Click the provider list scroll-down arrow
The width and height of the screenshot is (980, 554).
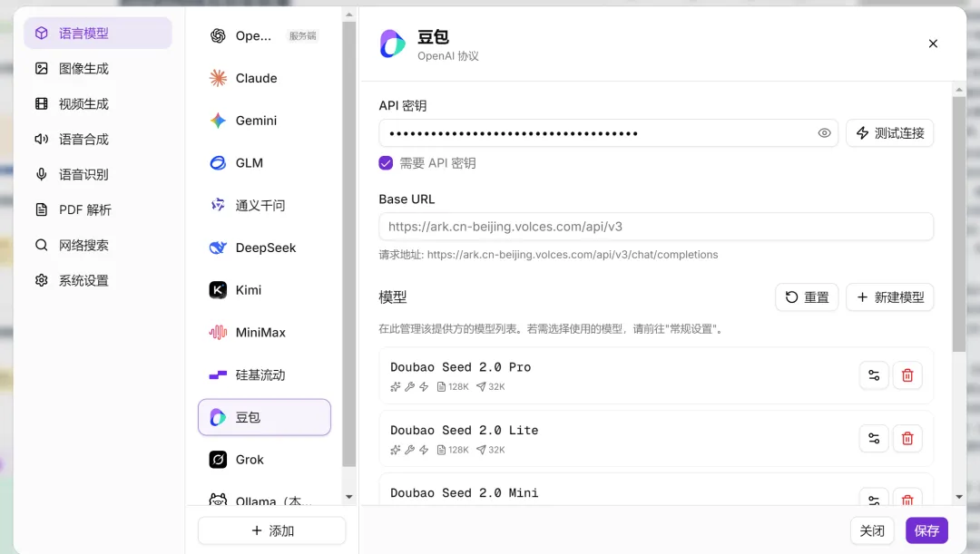click(x=349, y=497)
